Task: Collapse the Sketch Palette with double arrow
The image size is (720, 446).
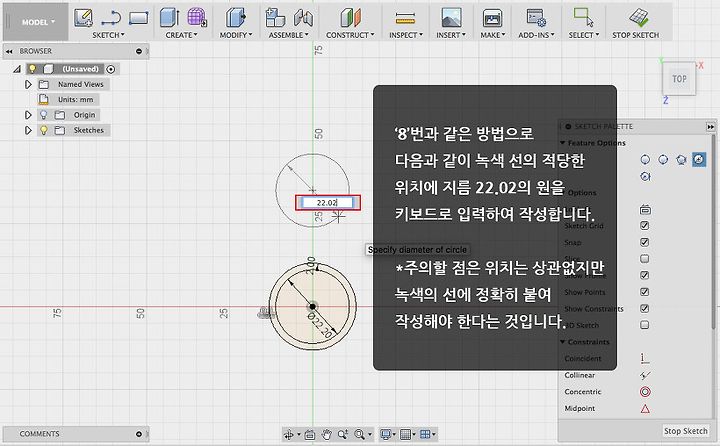Action: (x=710, y=126)
